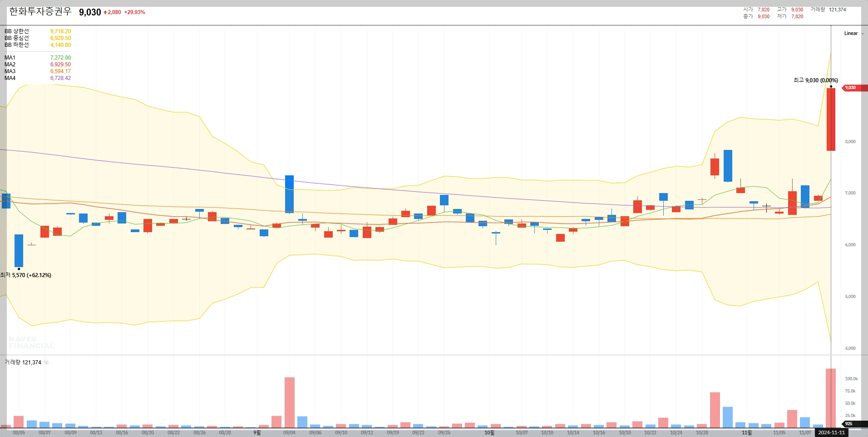This screenshot has height=437, width=868.
Task: Select the BB 하한선 legend entry
Action: tap(17, 45)
